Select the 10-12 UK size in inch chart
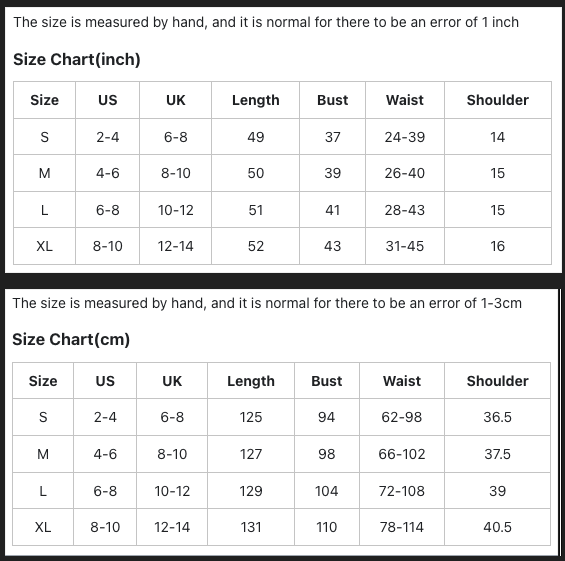The image size is (565, 561). tap(175, 210)
